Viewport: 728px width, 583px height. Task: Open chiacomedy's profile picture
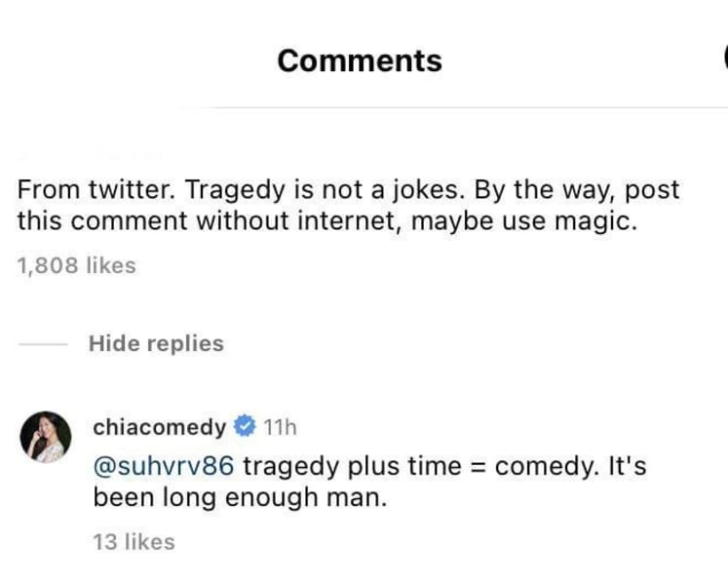(46, 437)
